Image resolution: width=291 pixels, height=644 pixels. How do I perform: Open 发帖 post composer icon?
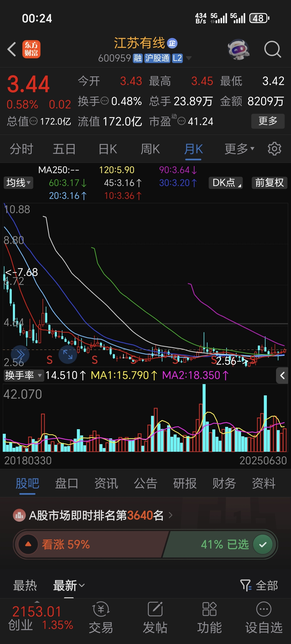pos(155,618)
